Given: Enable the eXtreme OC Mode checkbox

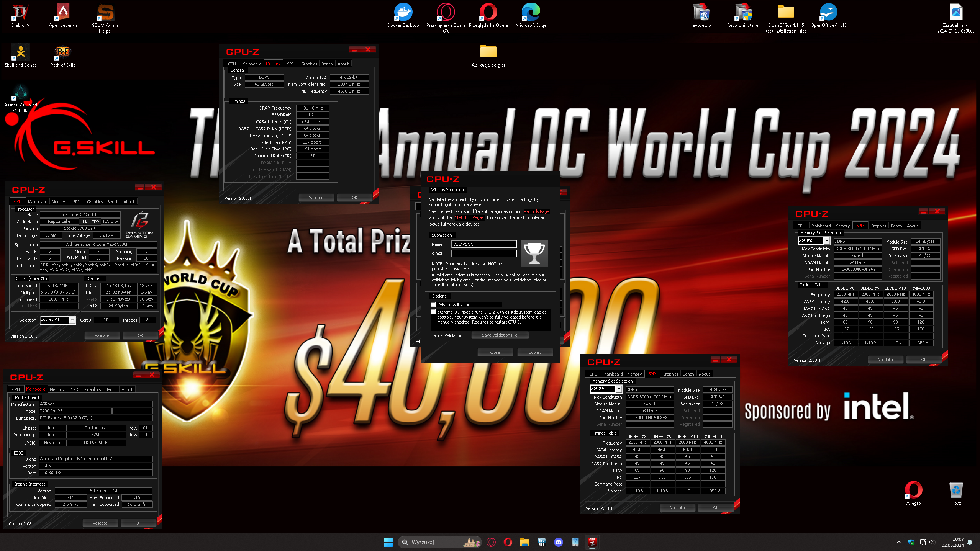Looking at the screenshot, I should 433,312.
